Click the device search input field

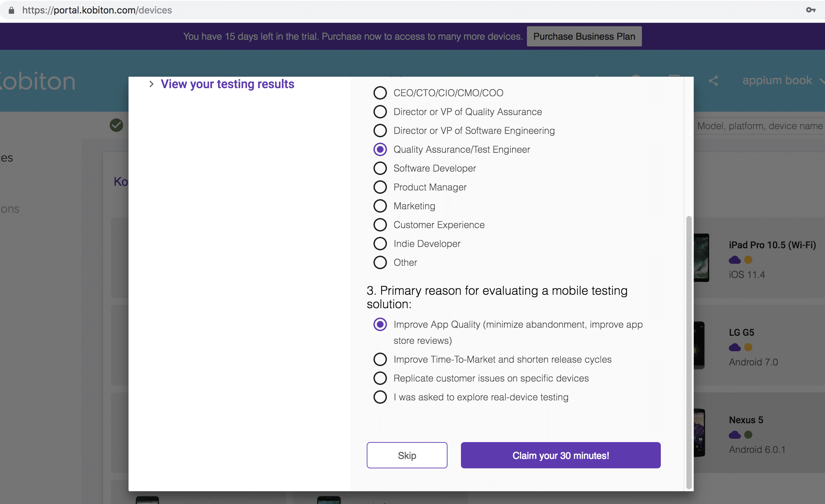coord(760,126)
